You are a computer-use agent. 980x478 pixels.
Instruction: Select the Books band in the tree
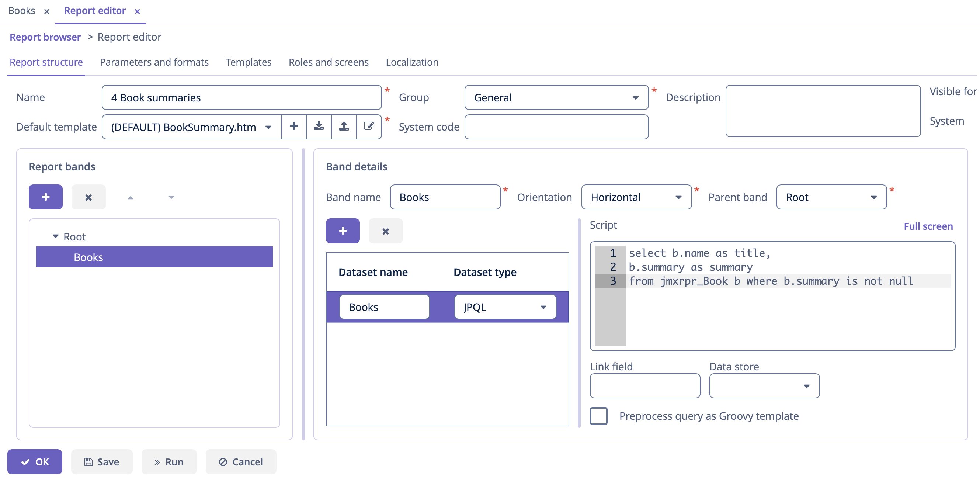154,257
